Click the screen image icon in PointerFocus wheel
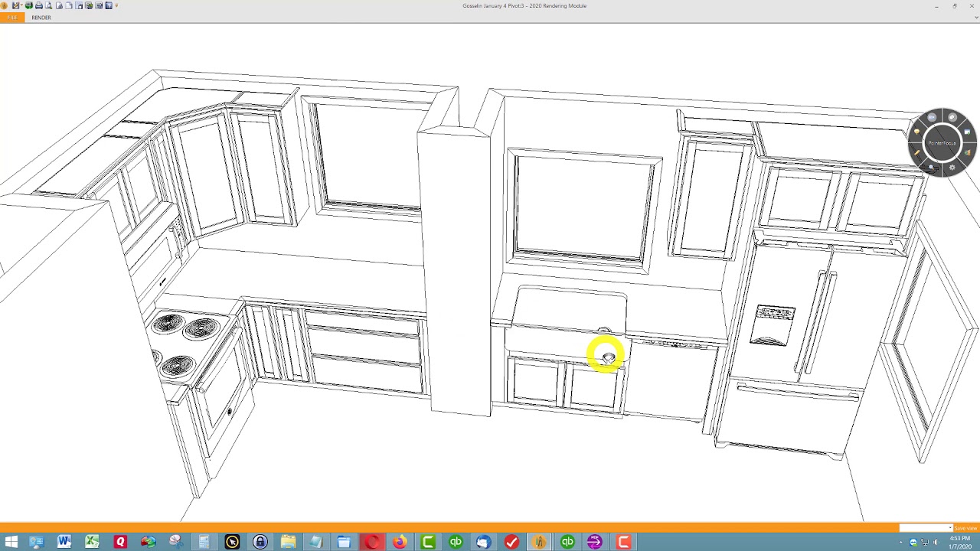 967,132
